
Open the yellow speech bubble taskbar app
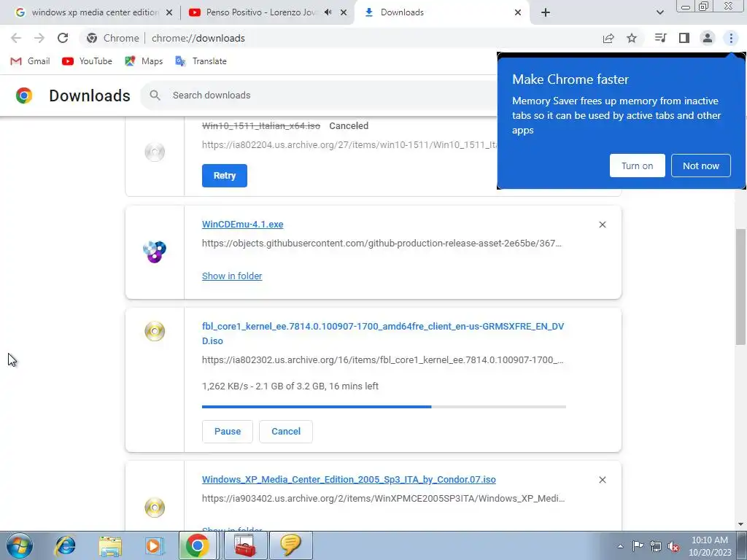(x=290, y=545)
